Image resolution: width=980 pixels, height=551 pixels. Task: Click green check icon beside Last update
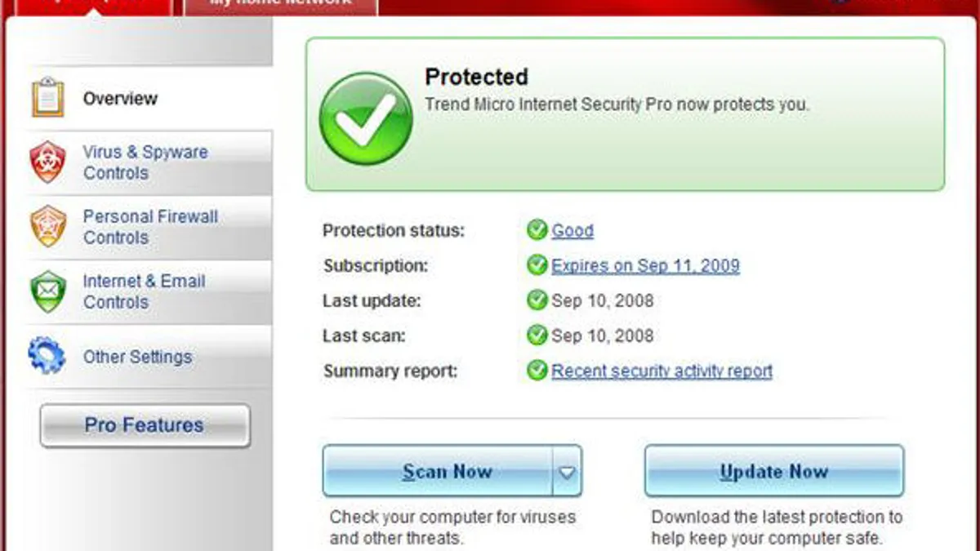[x=537, y=300]
